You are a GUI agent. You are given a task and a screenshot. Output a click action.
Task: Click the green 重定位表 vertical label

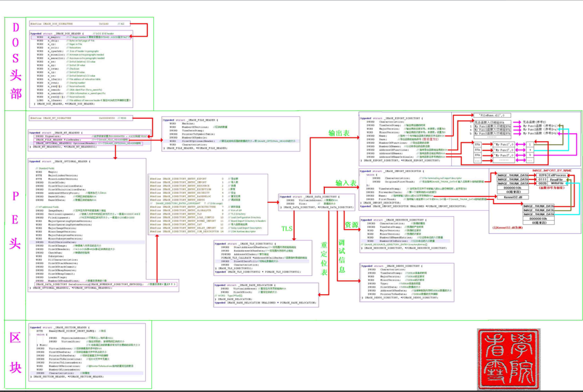[x=324, y=259]
